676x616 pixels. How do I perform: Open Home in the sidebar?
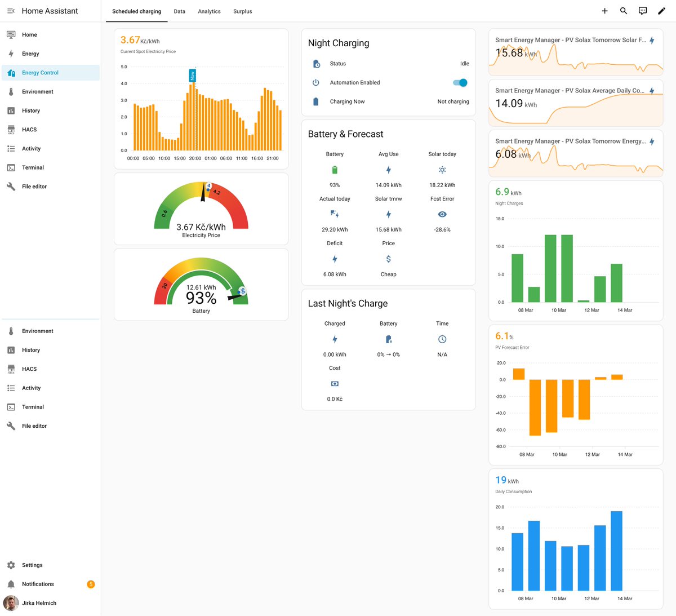click(51, 35)
